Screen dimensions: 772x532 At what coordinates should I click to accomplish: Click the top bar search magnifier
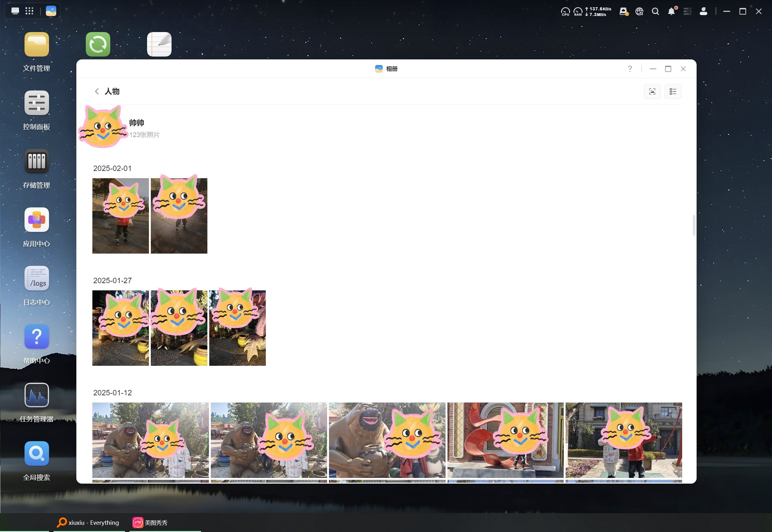point(655,12)
